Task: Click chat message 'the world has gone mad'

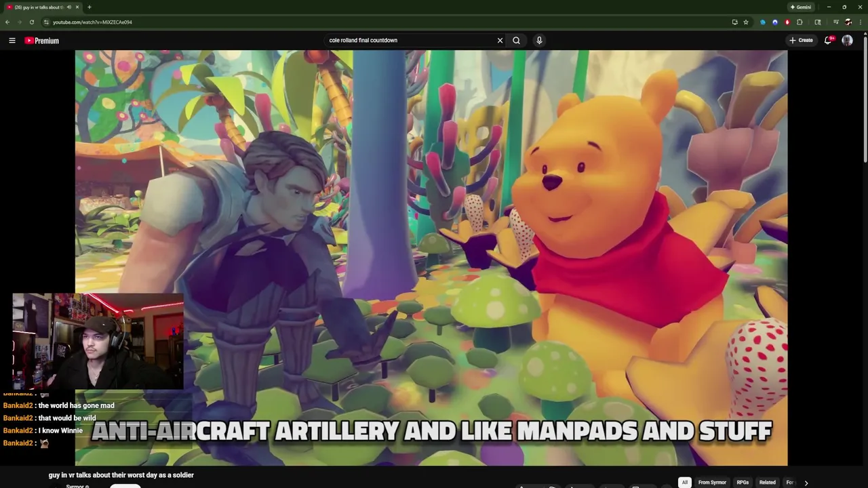Action: (76, 405)
